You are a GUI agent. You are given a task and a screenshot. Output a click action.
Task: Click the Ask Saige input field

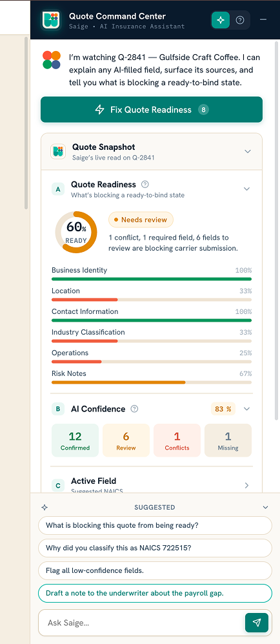coord(141,623)
